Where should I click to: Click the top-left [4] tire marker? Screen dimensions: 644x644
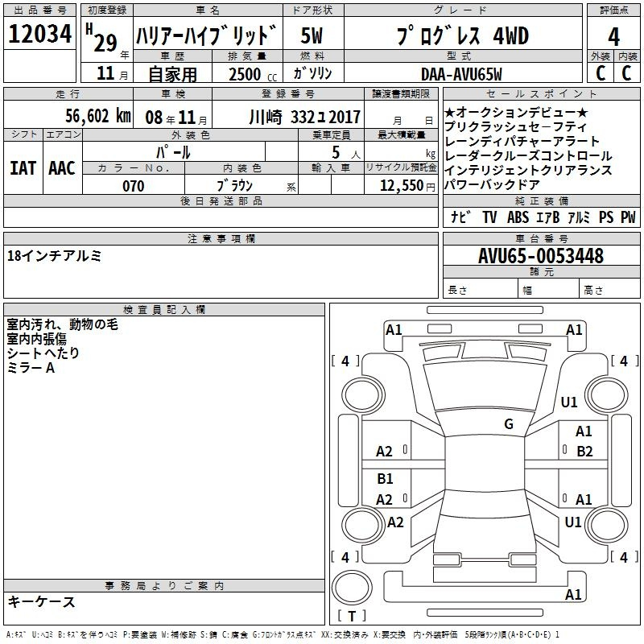click(345, 361)
